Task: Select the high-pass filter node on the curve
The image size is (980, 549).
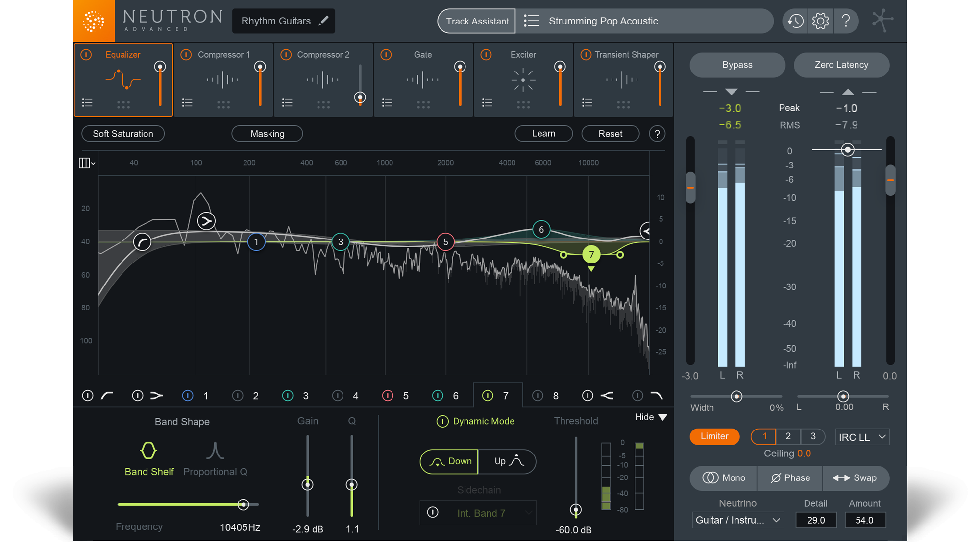Action: pyautogui.click(x=142, y=242)
